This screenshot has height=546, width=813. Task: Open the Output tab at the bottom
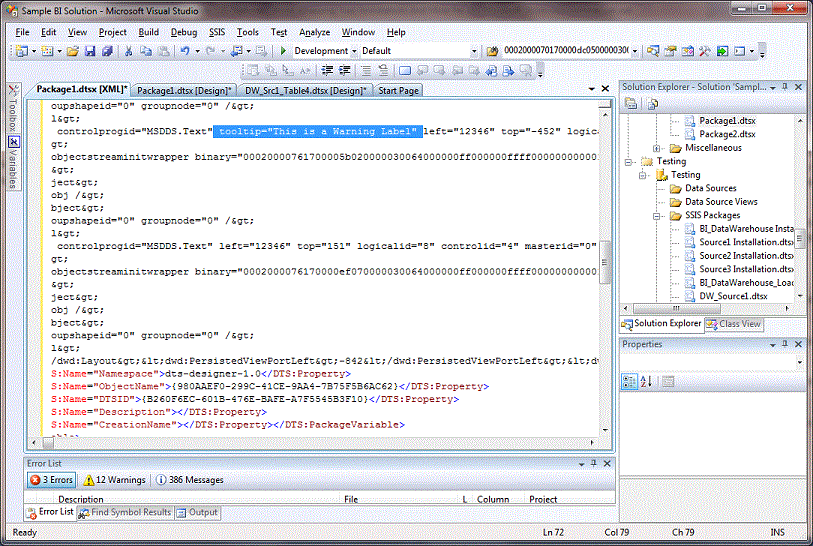(x=197, y=512)
